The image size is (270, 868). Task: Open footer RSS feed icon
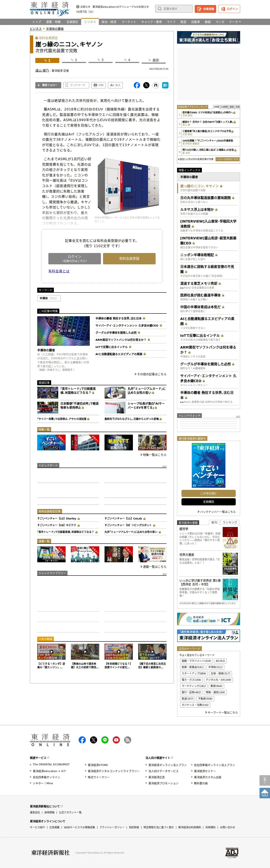[x=128, y=740]
